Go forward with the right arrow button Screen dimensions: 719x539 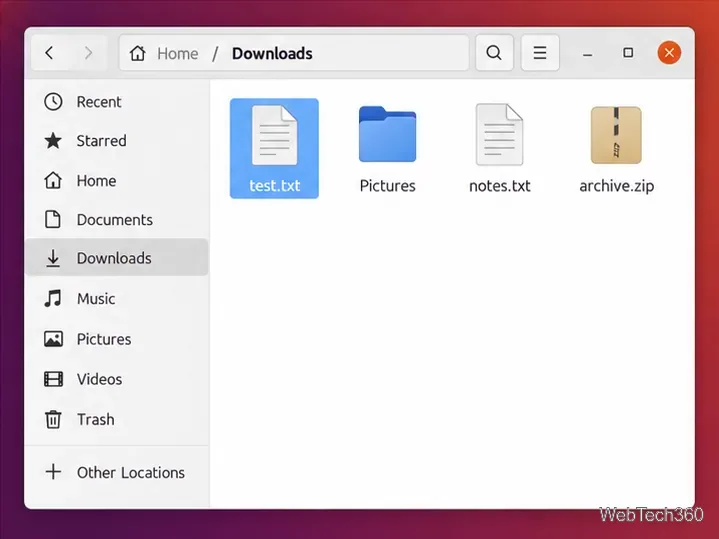(88, 53)
